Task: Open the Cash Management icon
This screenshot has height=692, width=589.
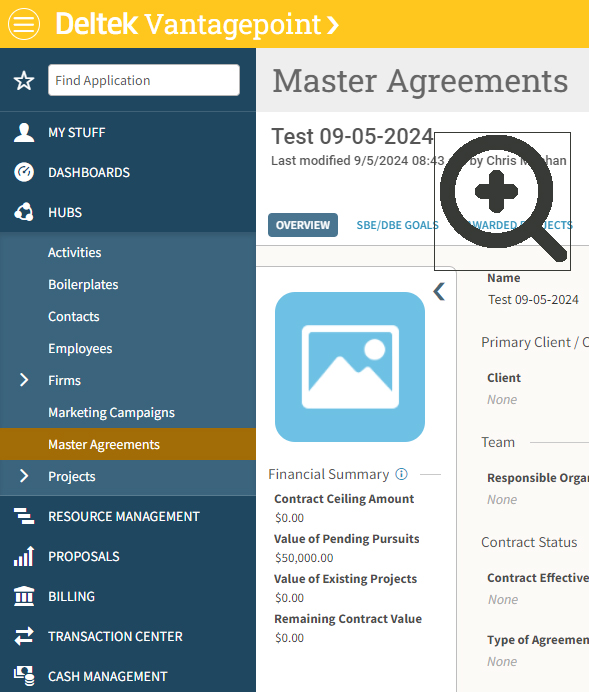Action: (x=24, y=676)
